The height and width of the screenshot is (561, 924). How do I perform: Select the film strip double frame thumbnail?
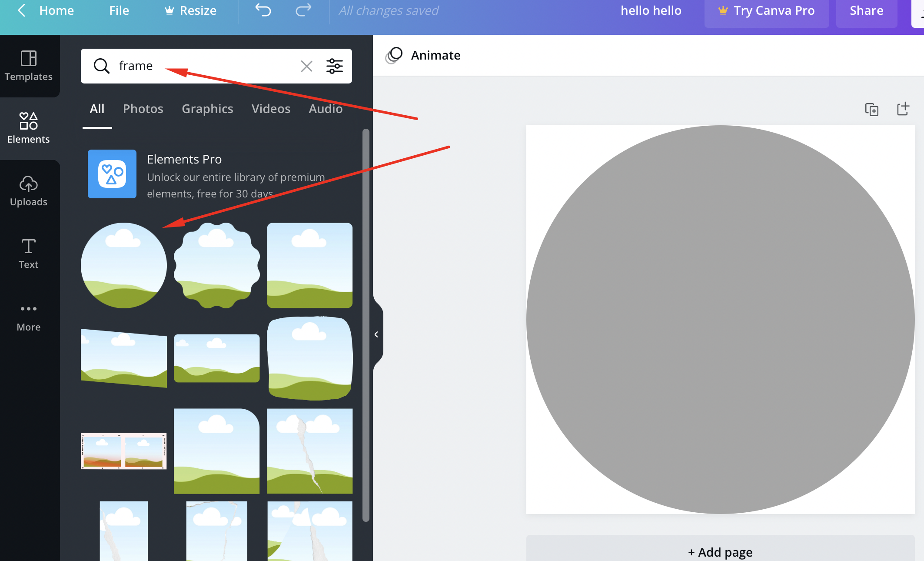pos(124,451)
